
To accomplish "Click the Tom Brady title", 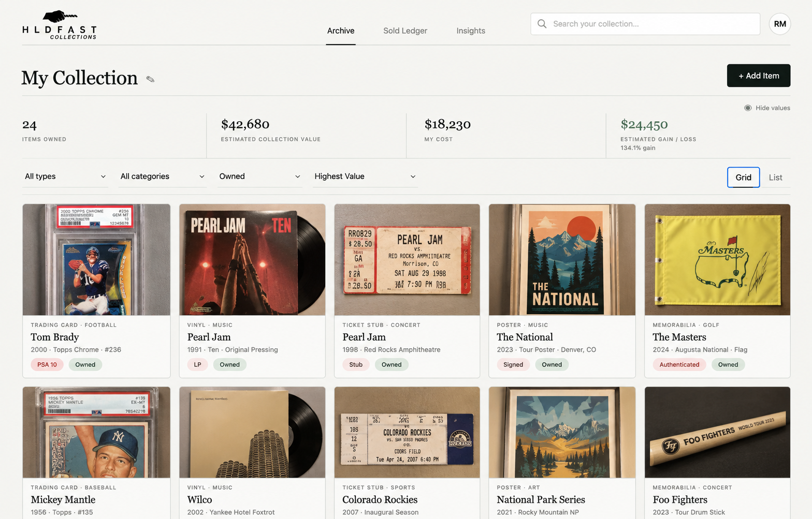I will click(55, 337).
